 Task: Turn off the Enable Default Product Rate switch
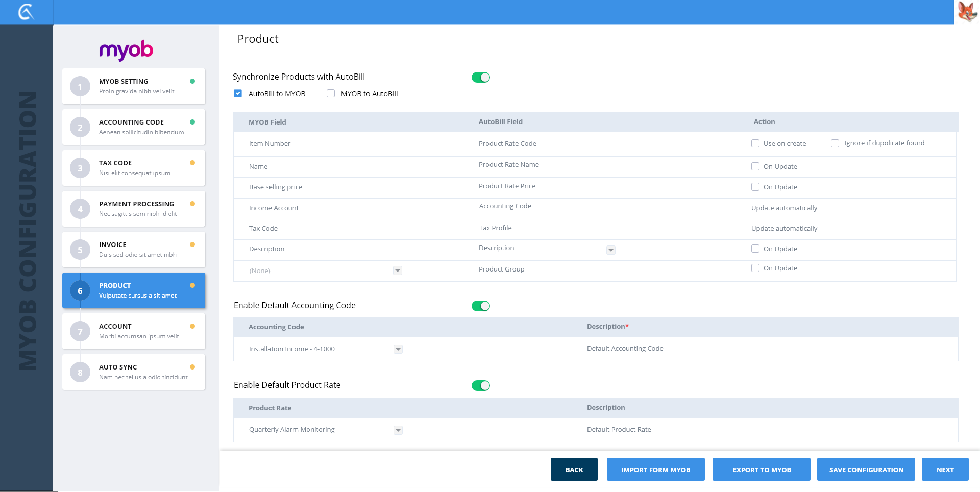(x=480, y=386)
